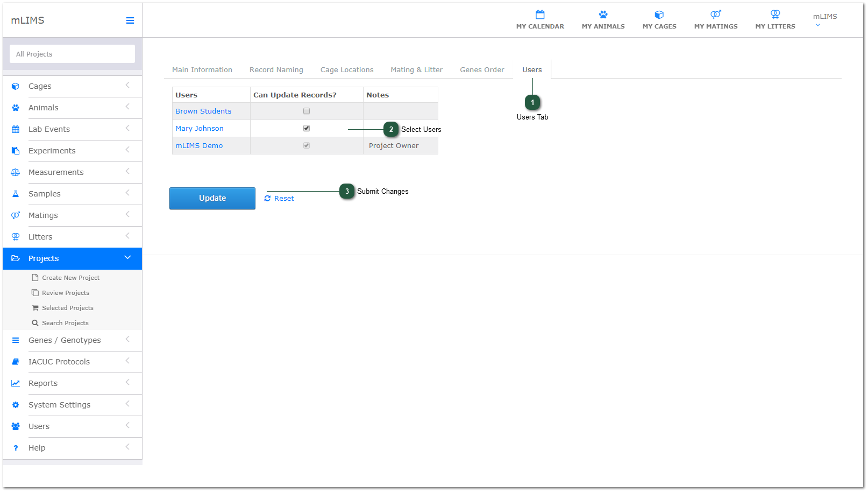Open mLIMS Demo user link
Screen dimensions: 868x492
point(199,146)
